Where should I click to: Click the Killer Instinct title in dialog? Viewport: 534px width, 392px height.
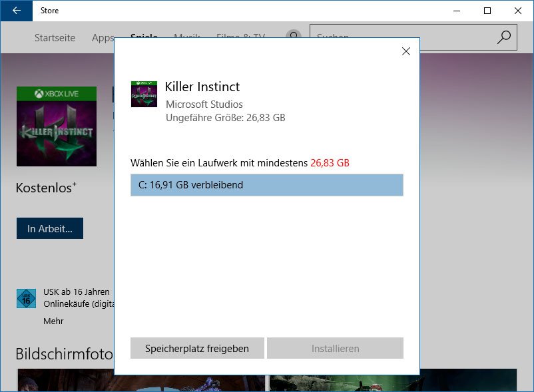[202, 87]
